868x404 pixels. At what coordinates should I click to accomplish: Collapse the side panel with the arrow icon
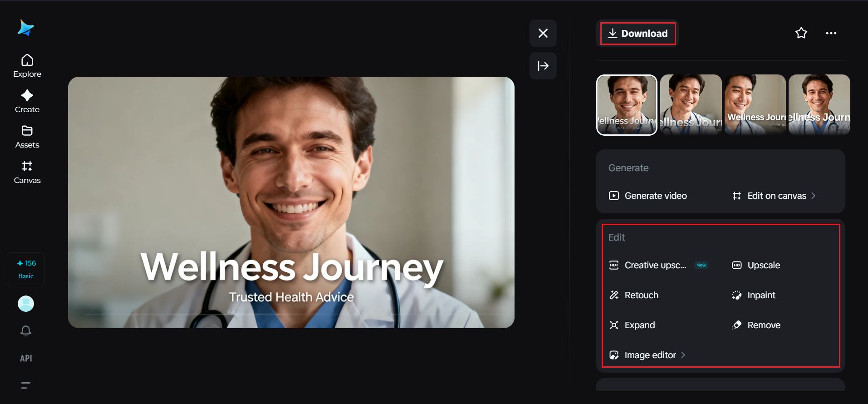[543, 66]
